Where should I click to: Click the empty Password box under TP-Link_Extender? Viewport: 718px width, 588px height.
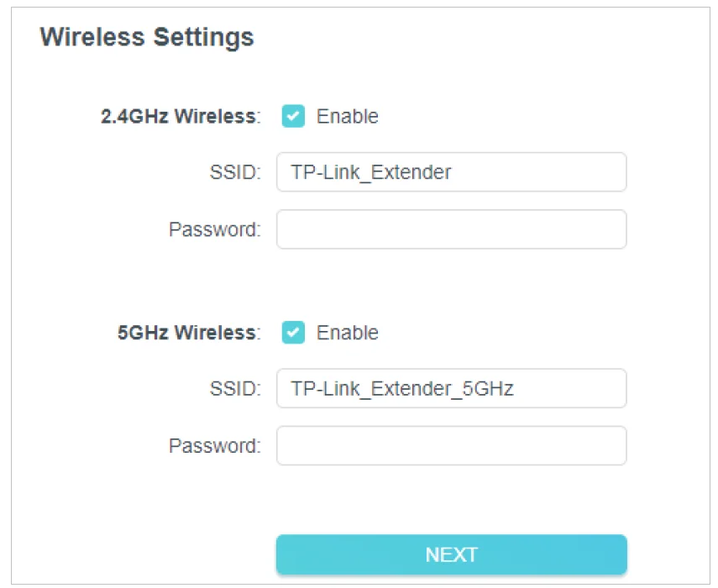(450, 228)
